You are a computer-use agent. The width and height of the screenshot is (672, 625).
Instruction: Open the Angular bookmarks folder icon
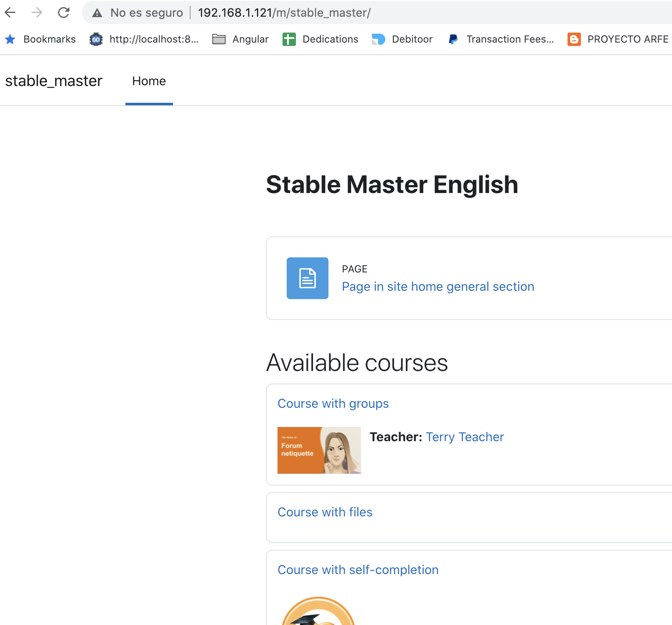click(219, 39)
